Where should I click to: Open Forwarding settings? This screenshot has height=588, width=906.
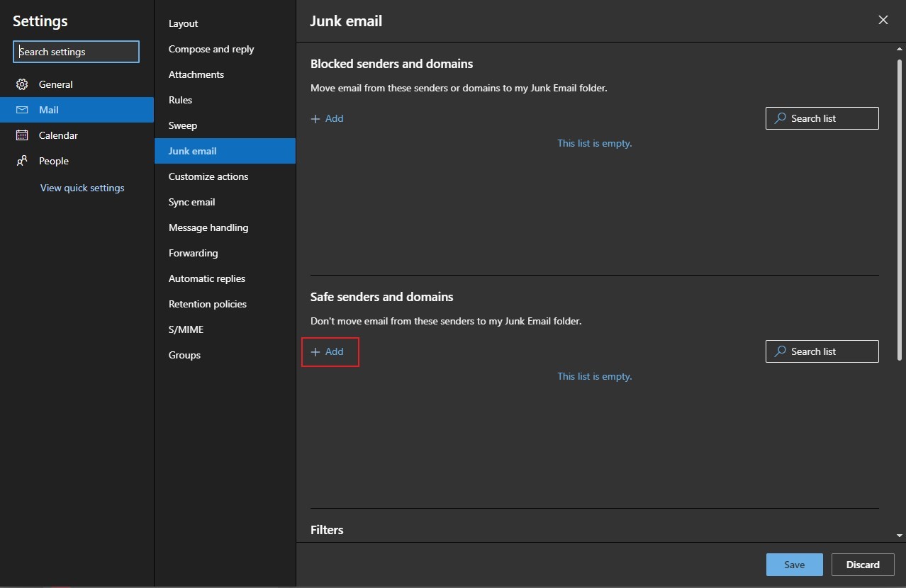(193, 253)
